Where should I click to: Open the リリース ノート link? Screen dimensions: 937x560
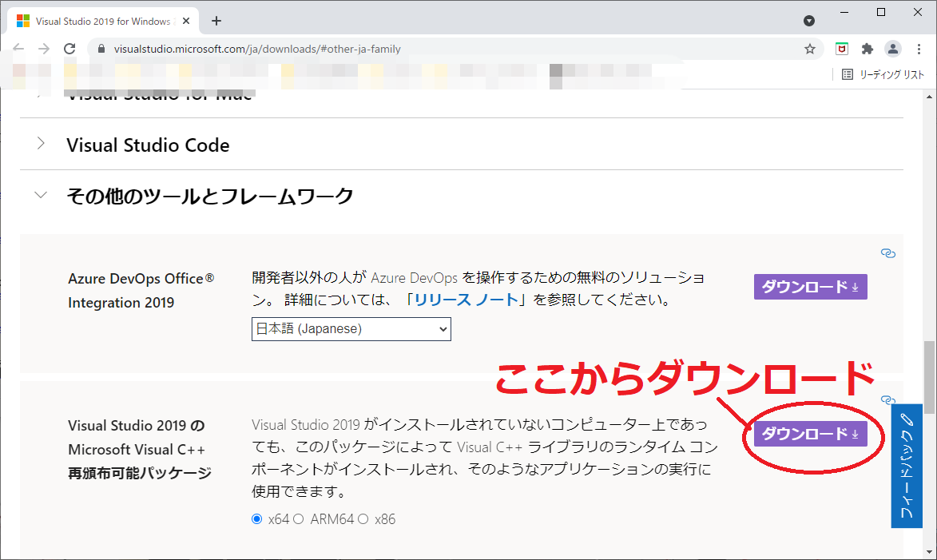[x=467, y=300]
